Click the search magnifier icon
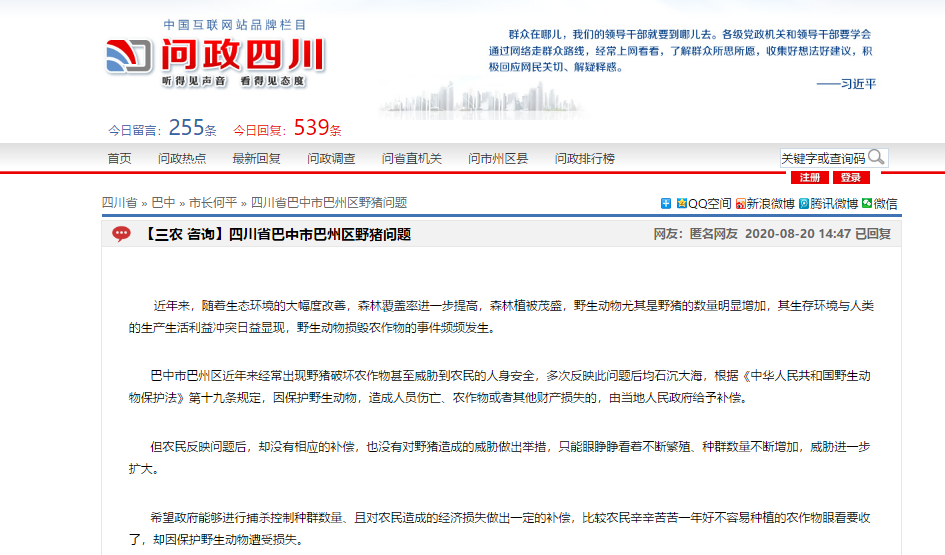945x555 pixels. point(876,157)
